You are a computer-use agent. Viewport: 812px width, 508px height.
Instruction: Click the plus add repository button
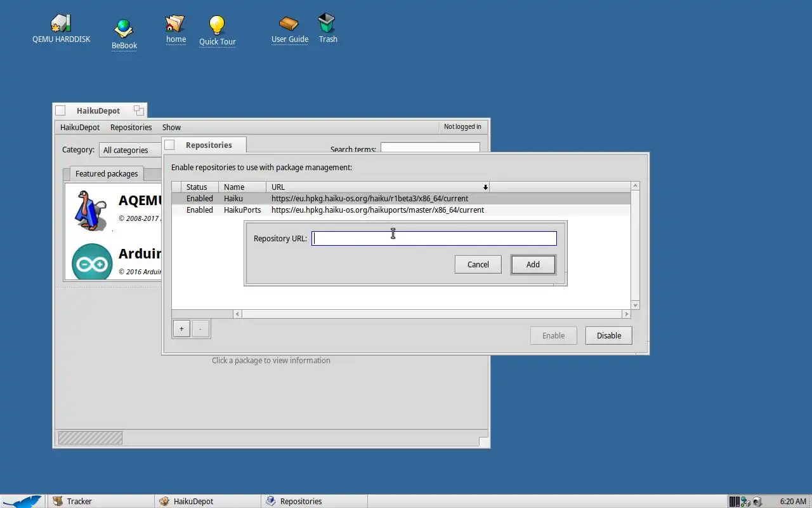click(x=181, y=328)
